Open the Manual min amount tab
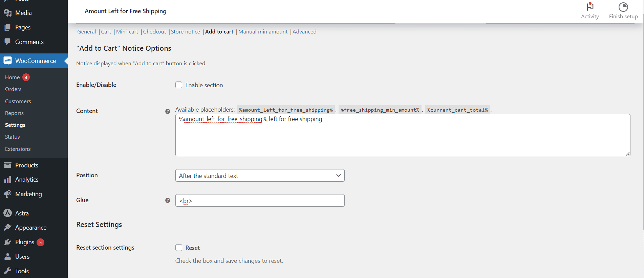Viewport: 644px width, 278px height. pos(263,31)
